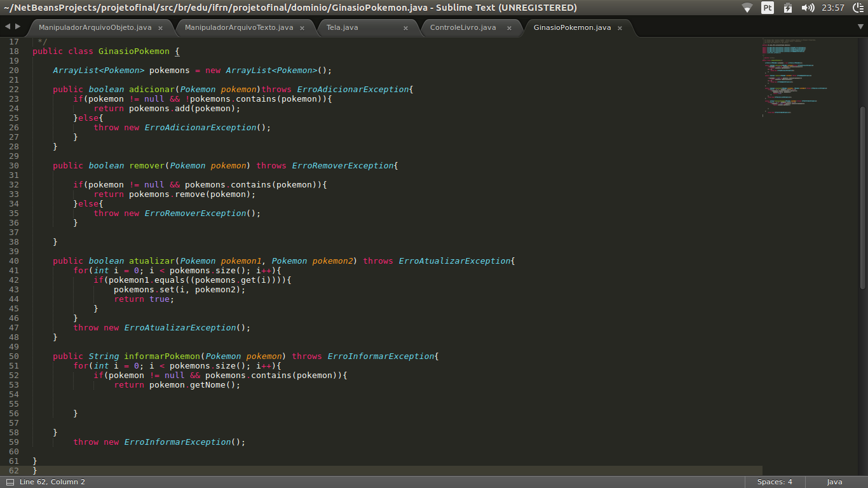
Task: Click the text pokemons.add(pokemon)
Action: coord(182,108)
